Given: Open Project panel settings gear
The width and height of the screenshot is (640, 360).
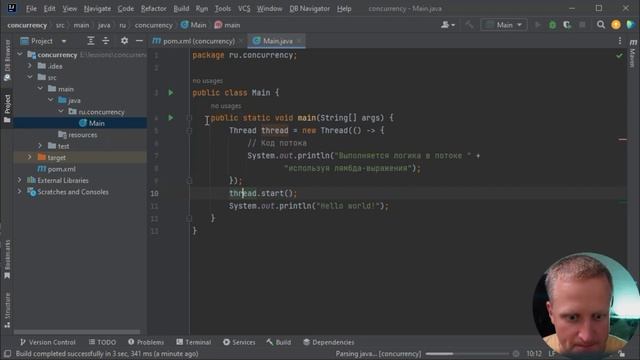Looking at the screenshot, I should [124, 41].
